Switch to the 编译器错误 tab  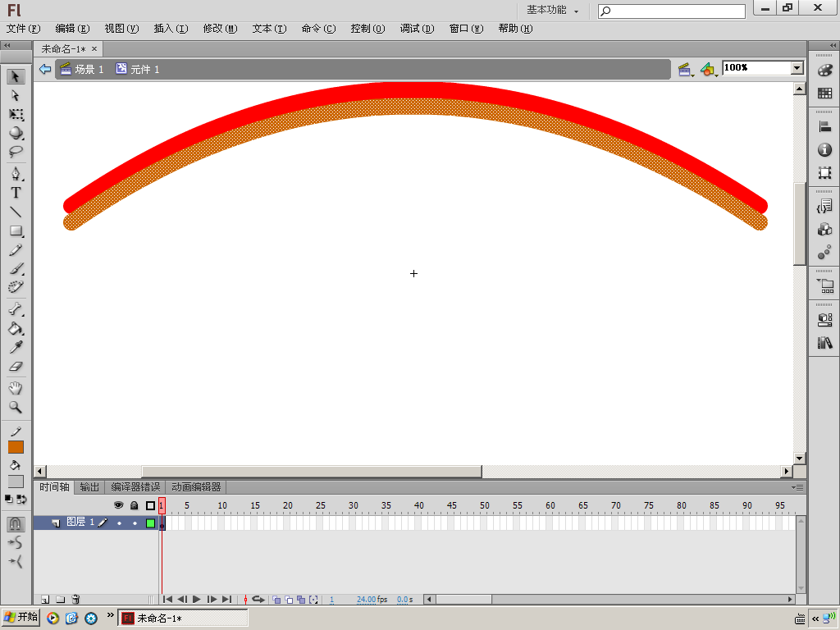(135, 487)
